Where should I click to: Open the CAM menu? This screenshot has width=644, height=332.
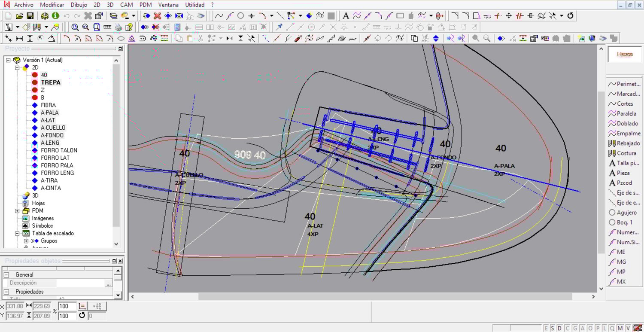click(126, 5)
